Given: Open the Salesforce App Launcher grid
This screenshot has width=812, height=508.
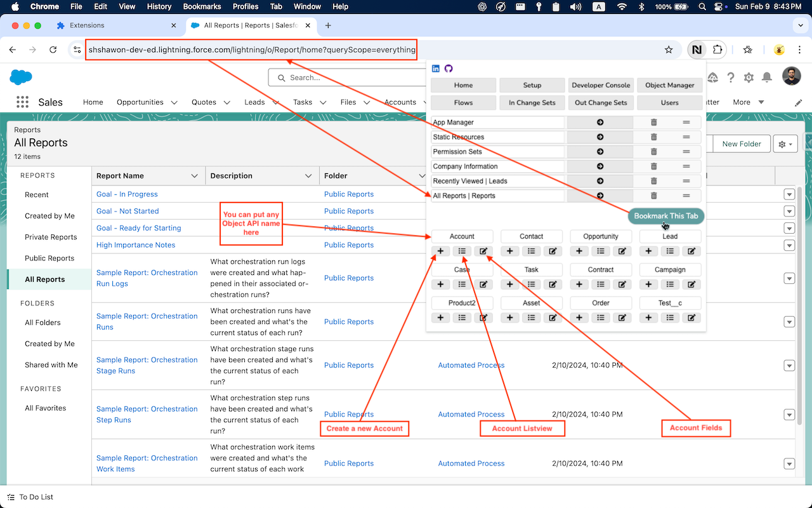Looking at the screenshot, I should (23, 102).
